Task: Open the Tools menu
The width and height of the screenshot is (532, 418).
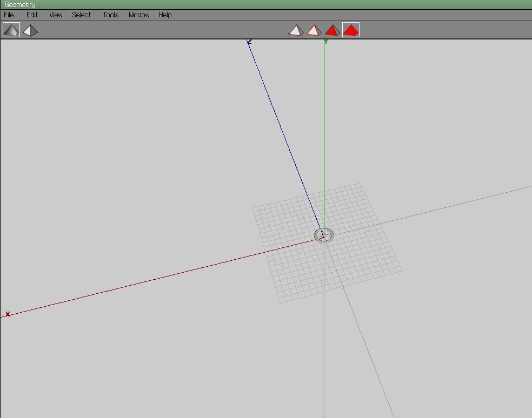Action: pos(111,15)
